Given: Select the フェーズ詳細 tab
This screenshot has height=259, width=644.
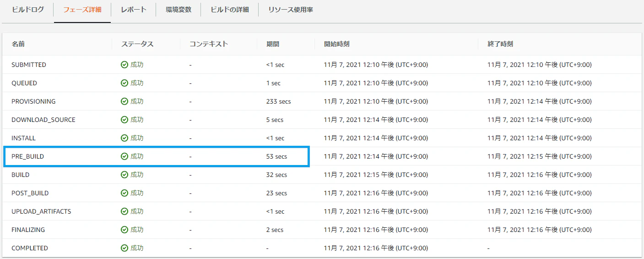Looking at the screenshot, I should click(x=82, y=10).
